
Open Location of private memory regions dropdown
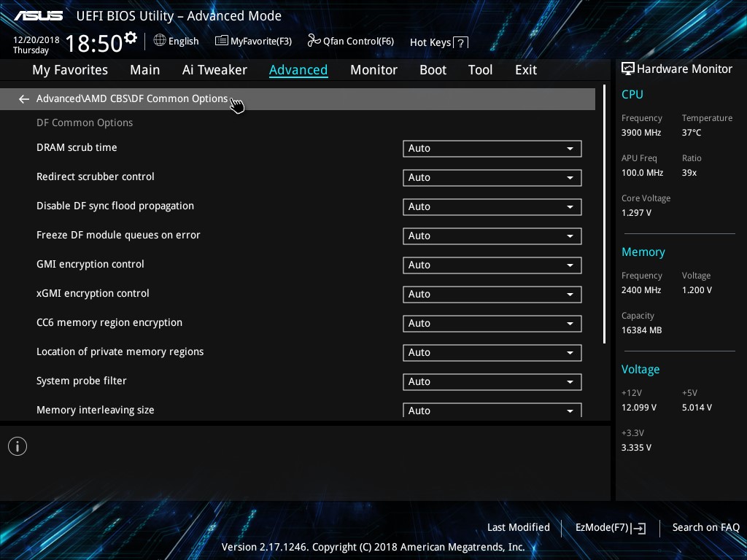tap(492, 352)
